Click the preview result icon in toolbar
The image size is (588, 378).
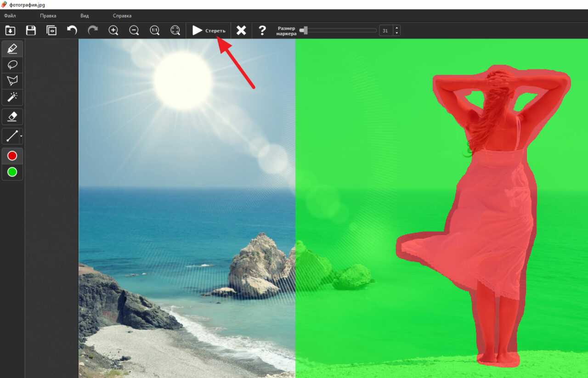51,30
